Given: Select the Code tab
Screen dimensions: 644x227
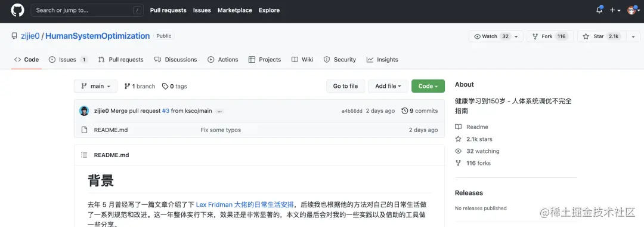Looking at the screenshot, I should pyautogui.click(x=27, y=60).
